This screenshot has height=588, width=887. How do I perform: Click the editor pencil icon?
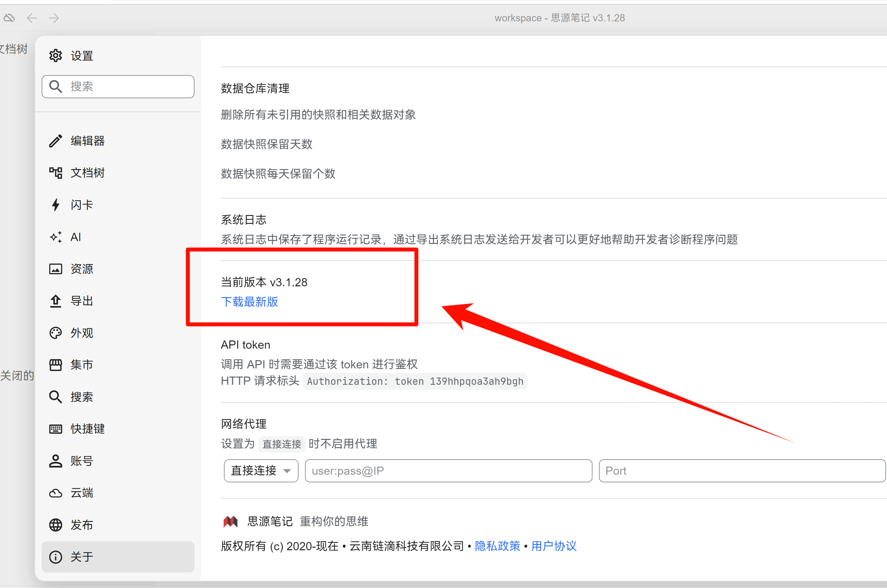pyautogui.click(x=55, y=141)
